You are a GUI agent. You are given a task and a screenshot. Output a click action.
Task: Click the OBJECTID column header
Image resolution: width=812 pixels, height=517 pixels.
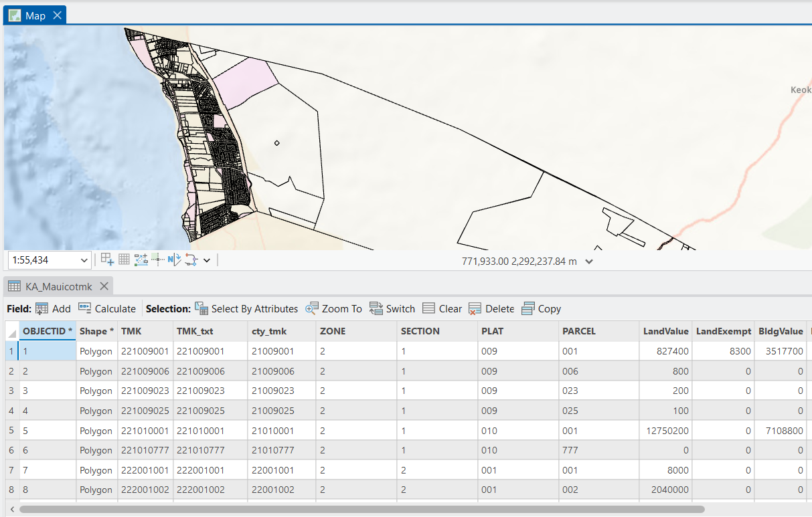click(47, 331)
